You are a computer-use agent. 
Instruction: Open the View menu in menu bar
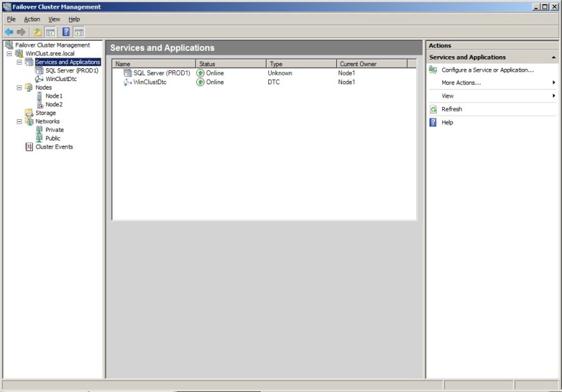click(x=54, y=19)
